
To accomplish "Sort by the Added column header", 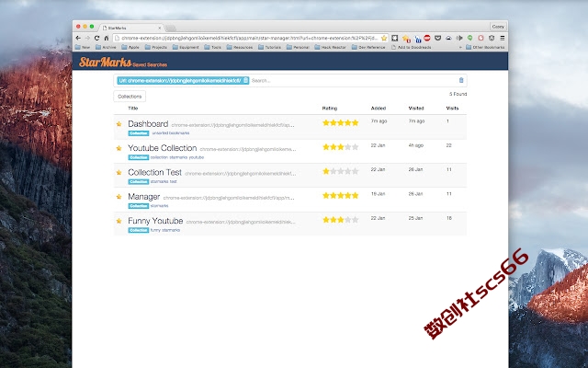I will coord(379,109).
